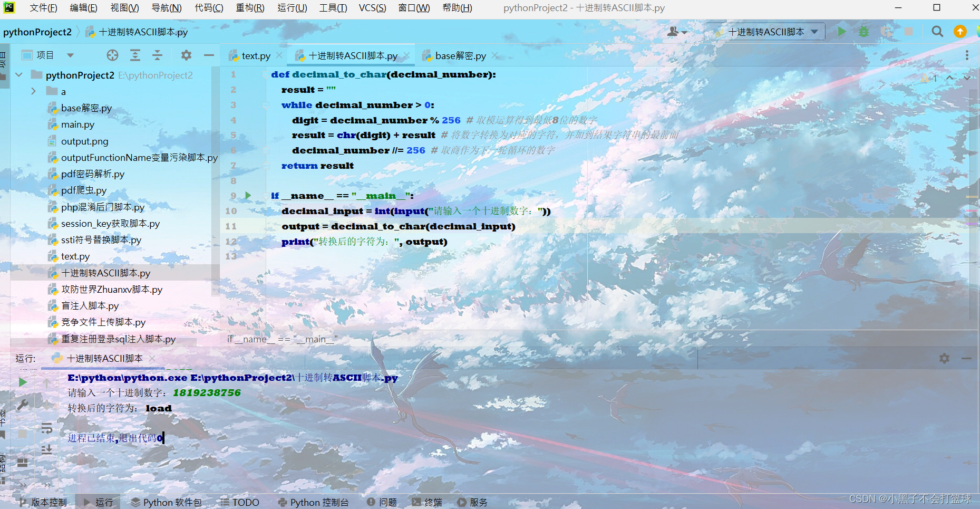Viewport: 980px width, 509px height.
Task: Toggle soft-wrap in run console
Action: click(x=47, y=428)
